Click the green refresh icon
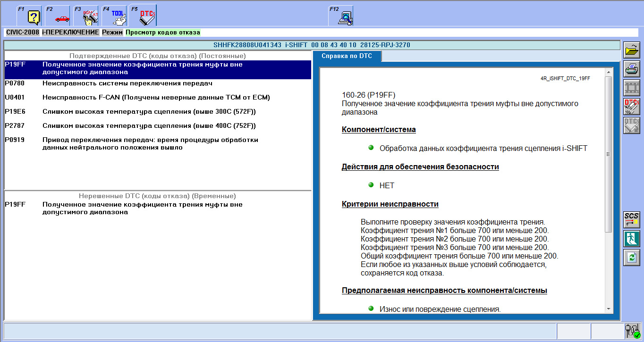The image size is (644, 342). point(631,257)
